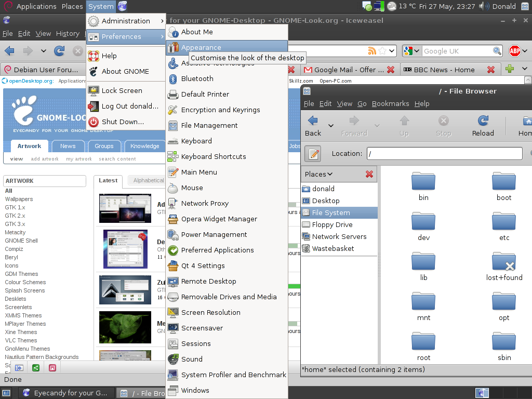This screenshot has width=532, height=399.
Task: Open Windows preferences
Action: point(227,391)
